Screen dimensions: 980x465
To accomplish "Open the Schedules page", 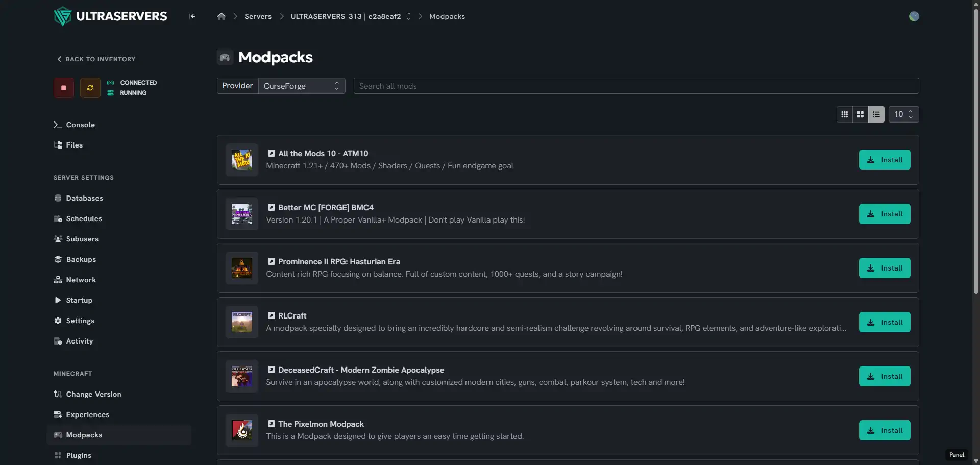I will pyautogui.click(x=78, y=218).
